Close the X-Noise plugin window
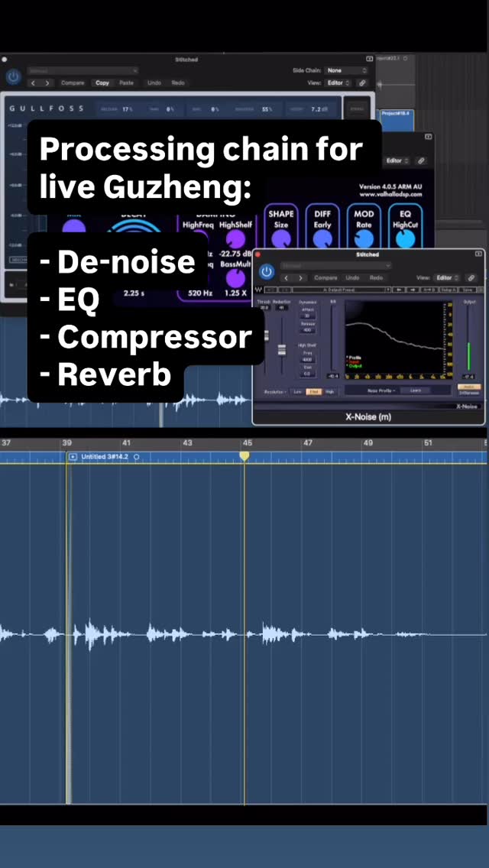 point(257,254)
